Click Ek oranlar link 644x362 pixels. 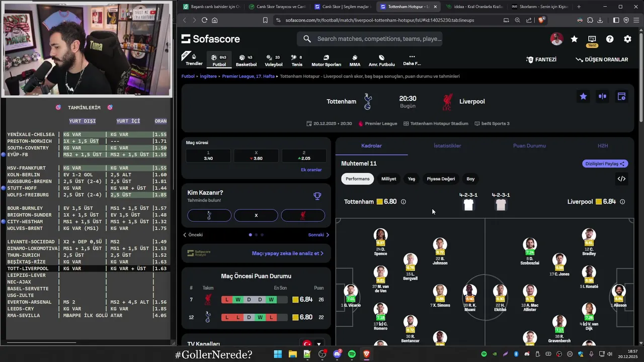[x=311, y=170]
